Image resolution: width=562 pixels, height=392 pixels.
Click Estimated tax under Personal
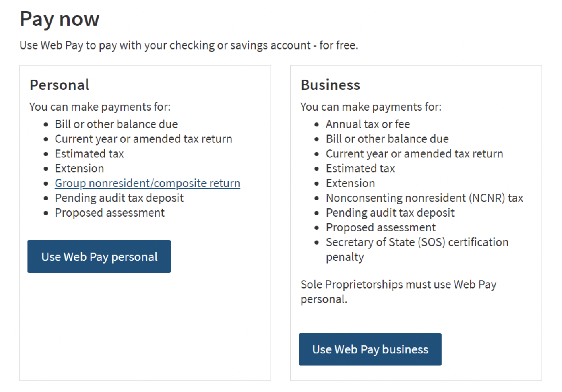(89, 154)
